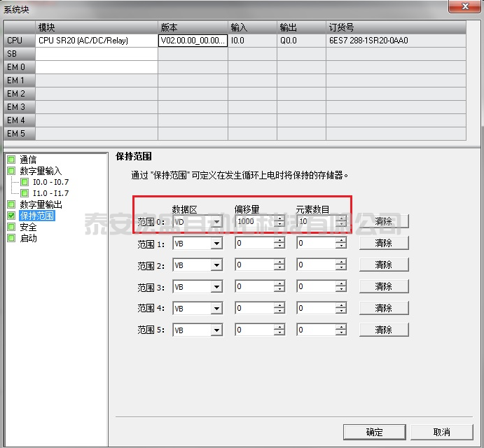Open 范围 0 data area dropdown

pos(216,222)
